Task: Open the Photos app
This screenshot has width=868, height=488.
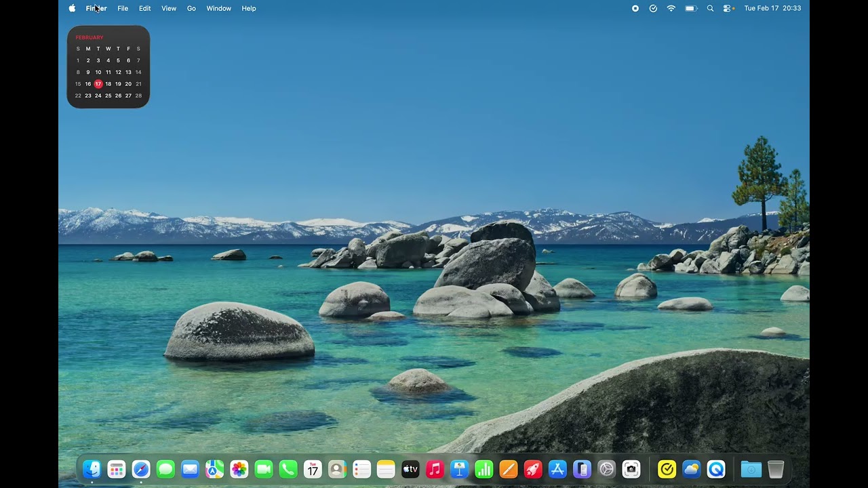Action: pos(239,469)
